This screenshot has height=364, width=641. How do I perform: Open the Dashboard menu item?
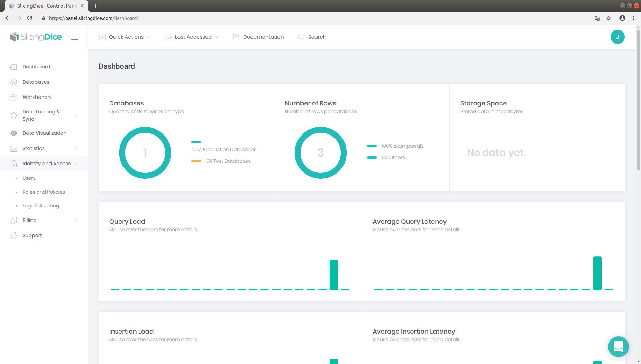(x=36, y=67)
